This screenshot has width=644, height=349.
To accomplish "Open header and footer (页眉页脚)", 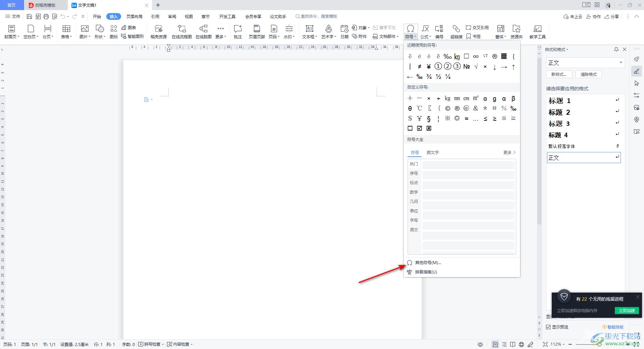I will click(x=257, y=32).
